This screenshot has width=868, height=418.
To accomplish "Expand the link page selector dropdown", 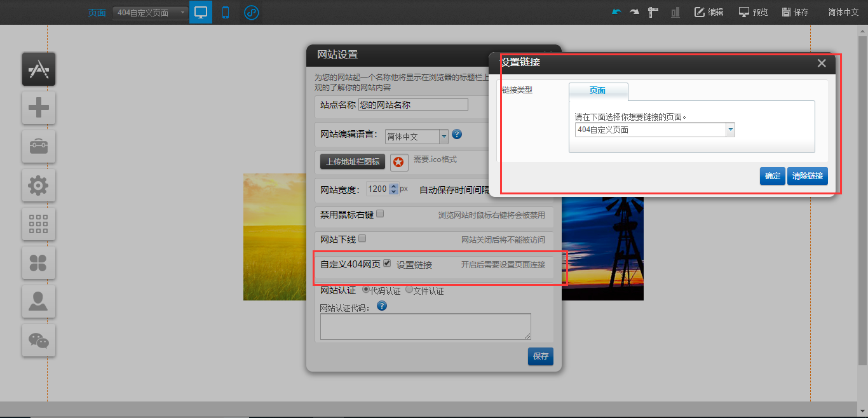I will point(730,130).
